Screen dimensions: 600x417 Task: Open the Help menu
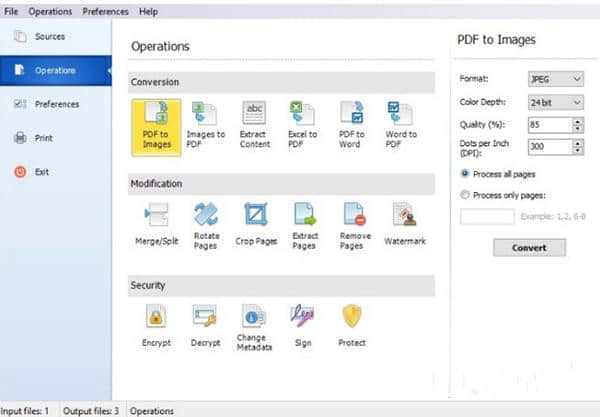pos(148,11)
